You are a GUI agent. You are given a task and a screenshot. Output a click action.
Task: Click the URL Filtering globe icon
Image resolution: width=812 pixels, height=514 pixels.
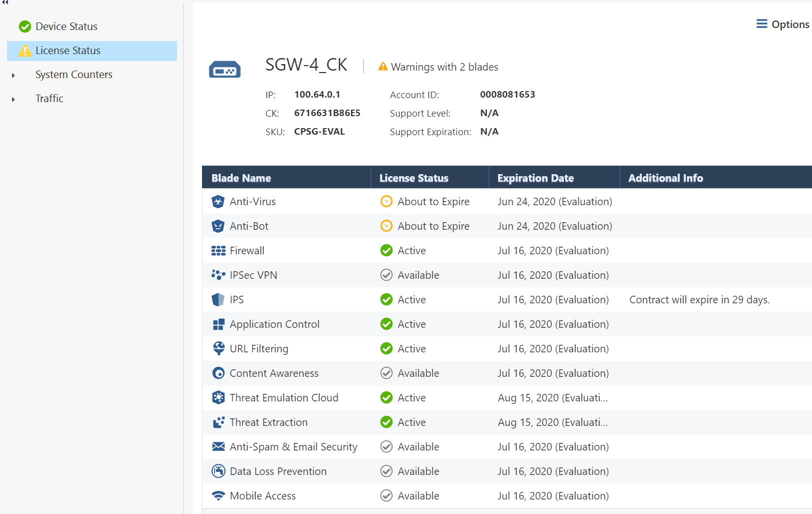point(218,348)
